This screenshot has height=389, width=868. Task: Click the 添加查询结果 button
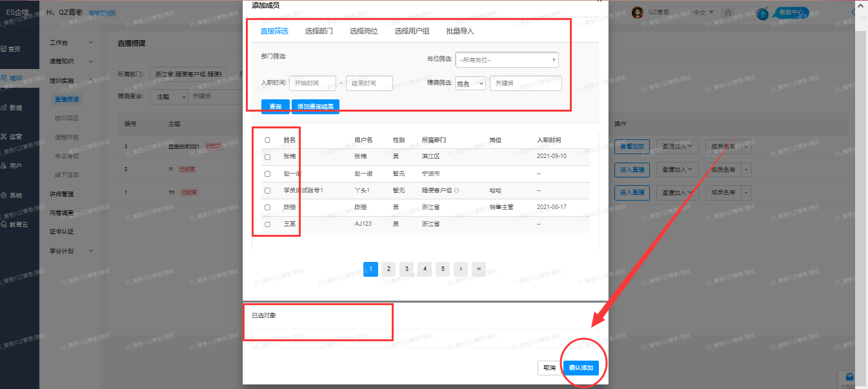click(316, 106)
